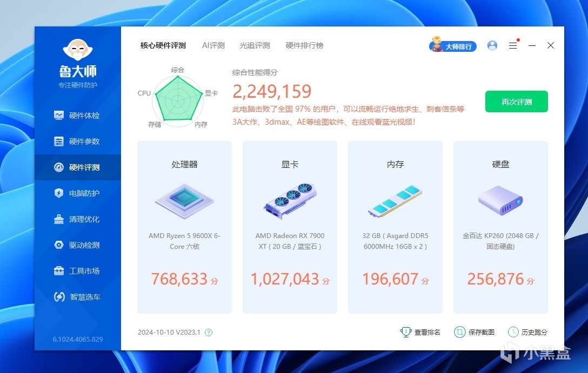The width and height of the screenshot is (588, 373).
Task: Open 驱动检测 in the sidebar
Action: pos(78,245)
